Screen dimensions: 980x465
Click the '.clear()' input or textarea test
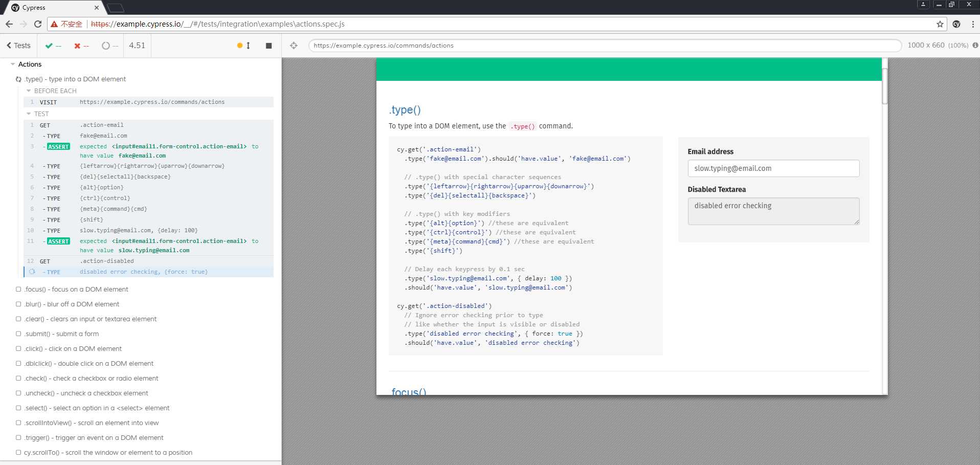tap(91, 319)
